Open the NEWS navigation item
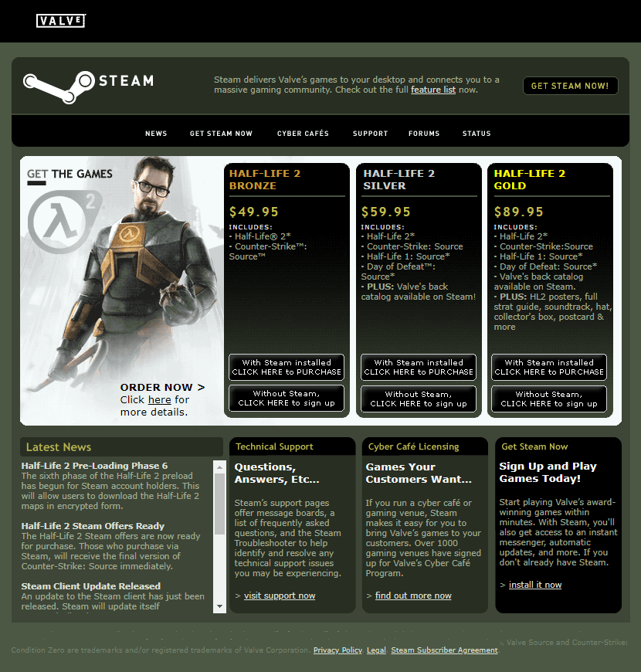Viewport: 641px width, 672px height. pyautogui.click(x=156, y=133)
